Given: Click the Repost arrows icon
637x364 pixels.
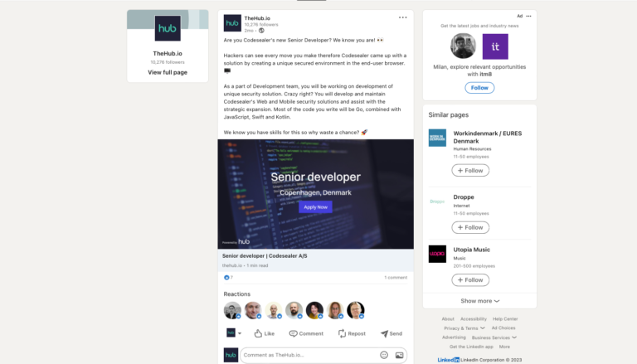Looking at the screenshot, I should 342,333.
